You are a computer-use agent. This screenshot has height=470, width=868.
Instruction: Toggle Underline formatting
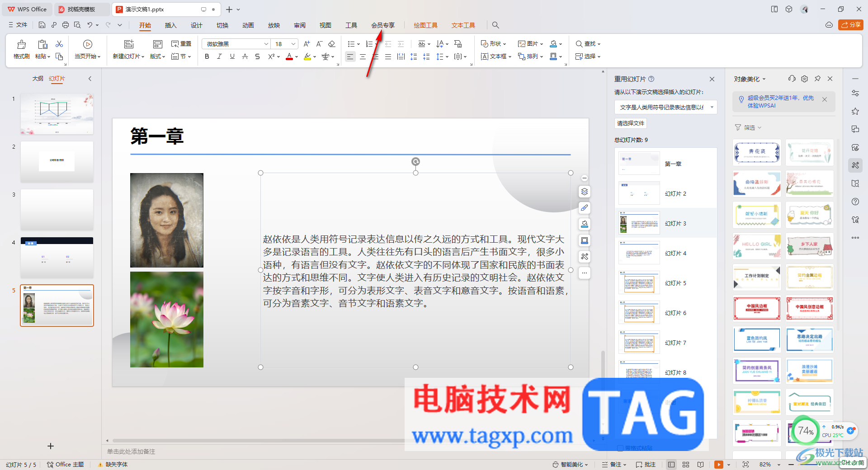point(232,56)
